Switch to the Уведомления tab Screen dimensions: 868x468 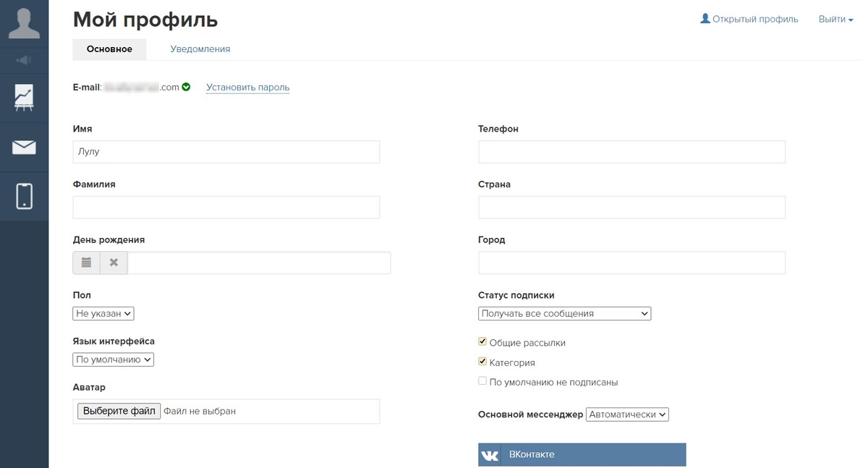[200, 49]
